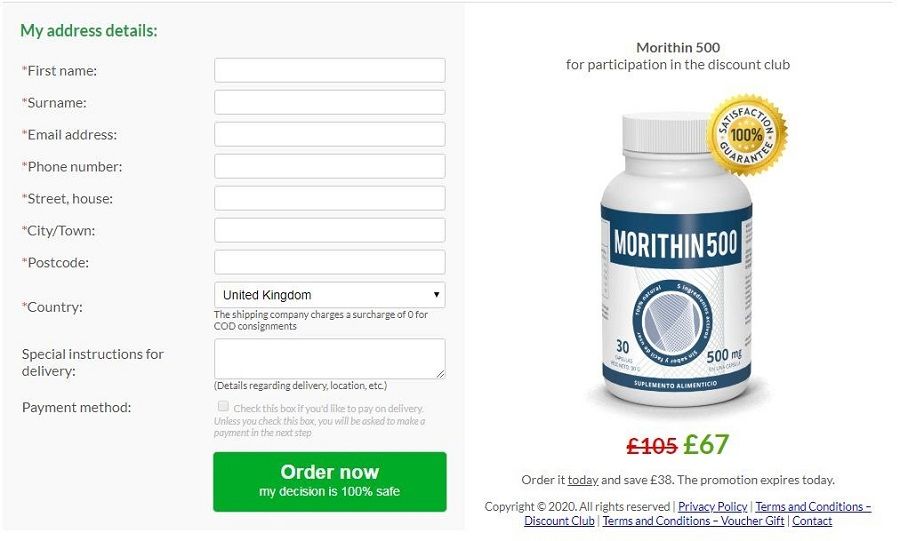This screenshot has height=541, width=900.
Task: Click the 100% Satisfaction Guarantee gold badge
Action: (746, 135)
